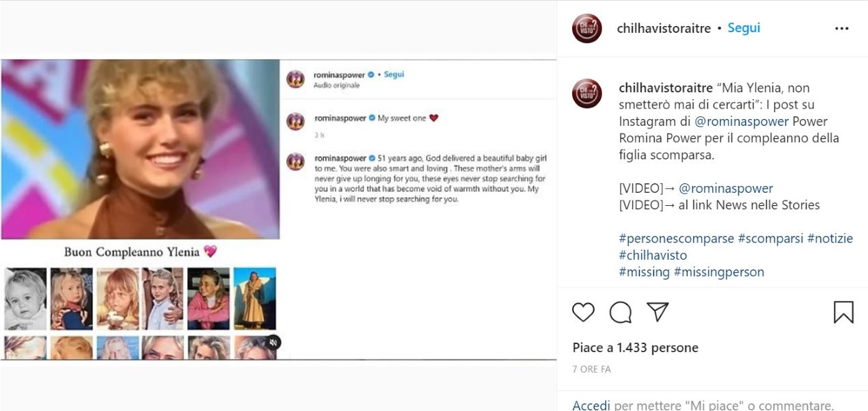Click chilhavistoraitre avatar beside the caption

(x=587, y=94)
